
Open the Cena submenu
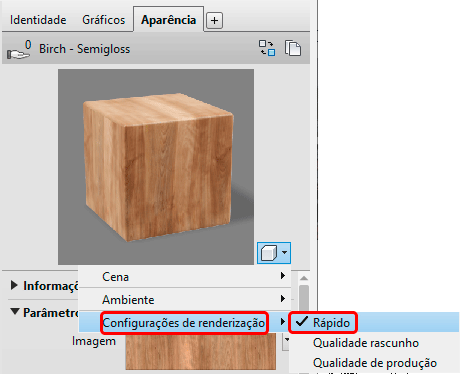[x=185, y=276]
